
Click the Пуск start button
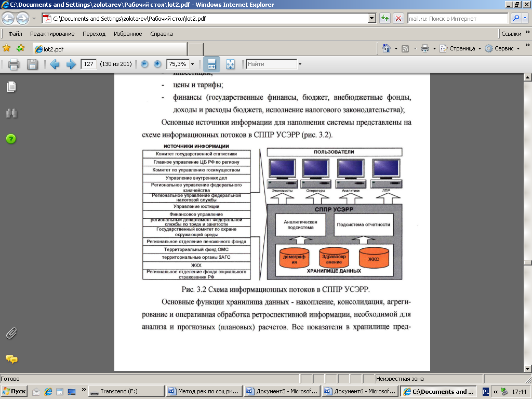[x=14, y=391]
